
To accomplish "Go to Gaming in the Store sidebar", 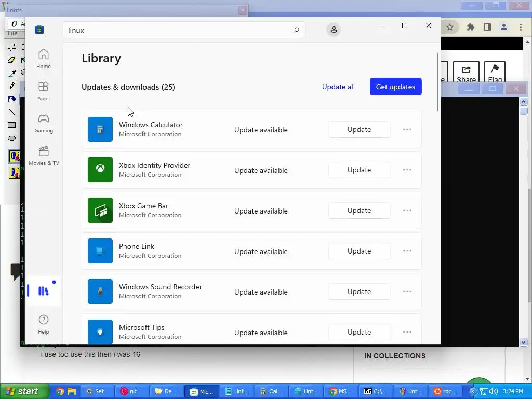I will tap(44, 123).
